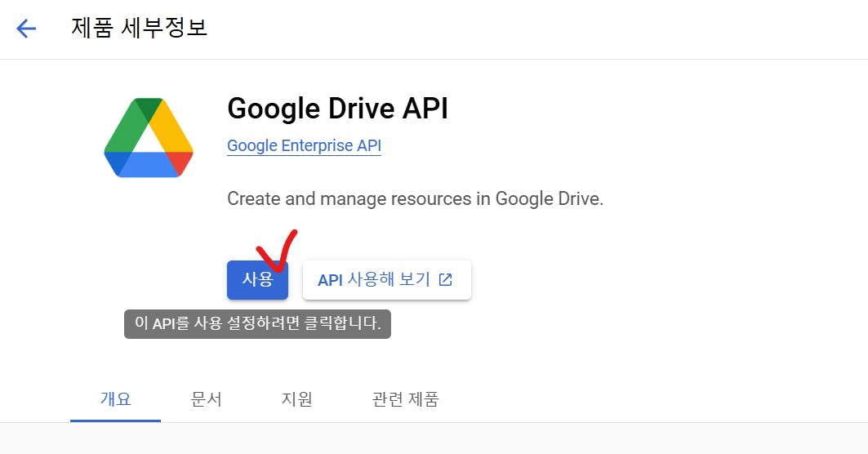
Task: Click the external link icon beside 보기
Action: click(445, 279)
